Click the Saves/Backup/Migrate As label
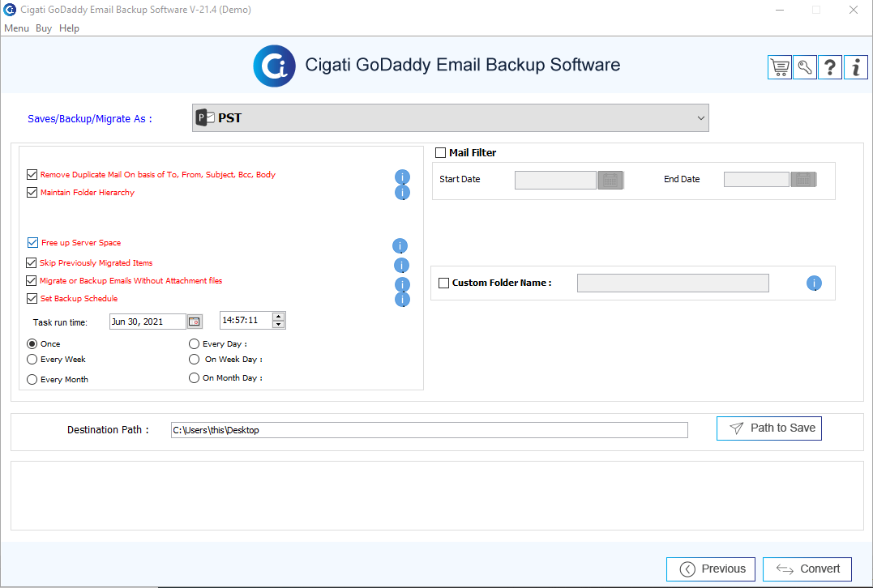Image resolution: width=873 pixels, height=588 pixels. coord(90,118)
